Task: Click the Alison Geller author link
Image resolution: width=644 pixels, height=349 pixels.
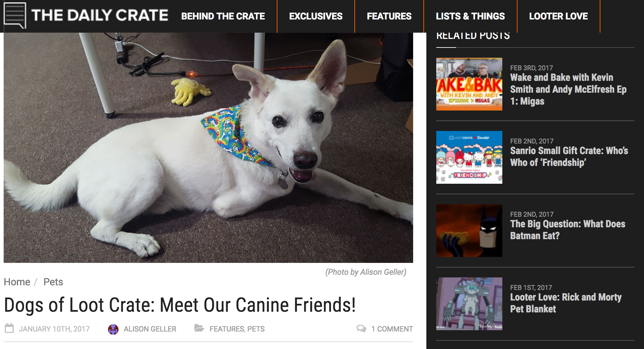Action: 150,329
